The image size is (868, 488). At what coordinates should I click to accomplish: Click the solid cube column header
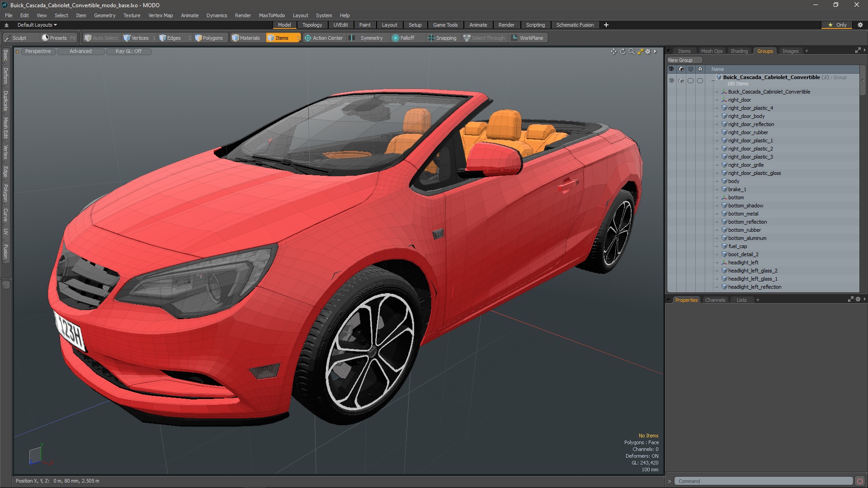click(x=700, y=69)
